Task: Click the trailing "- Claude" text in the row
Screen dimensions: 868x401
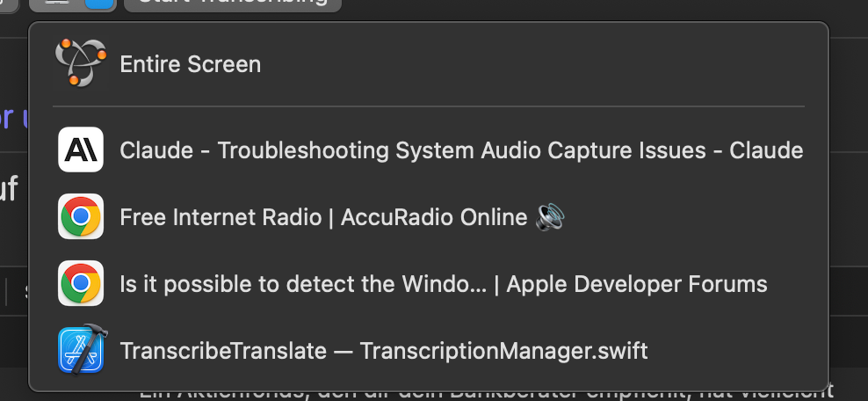Action: [x=755, y=150]
